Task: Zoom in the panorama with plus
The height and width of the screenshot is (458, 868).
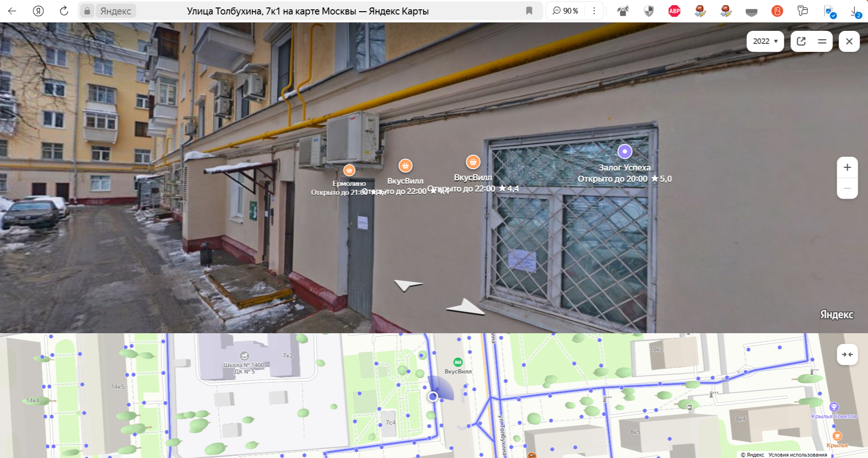Action: coord(847,167)
